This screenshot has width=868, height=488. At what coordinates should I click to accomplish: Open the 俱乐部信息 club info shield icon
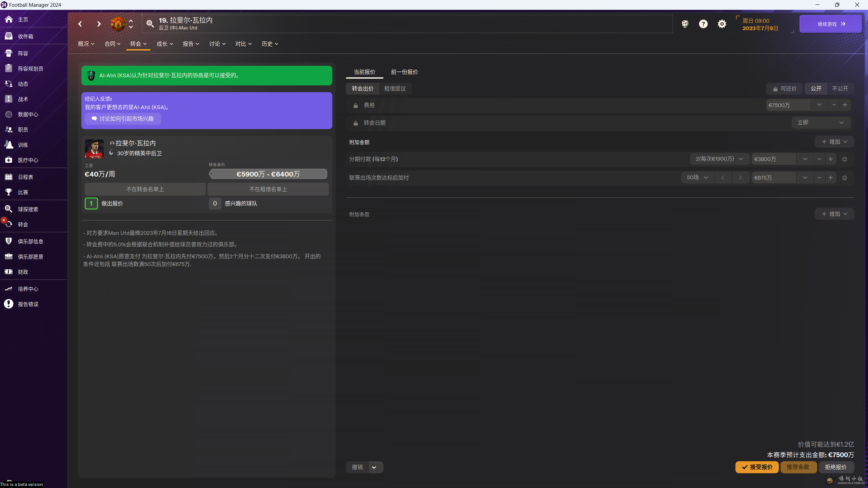pyautogui.click(x=9, y=241)
